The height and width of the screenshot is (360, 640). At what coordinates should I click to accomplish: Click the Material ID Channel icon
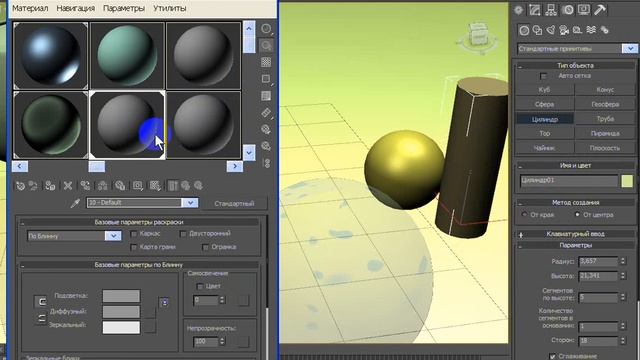pyautogui.click(x=138, y=186)
